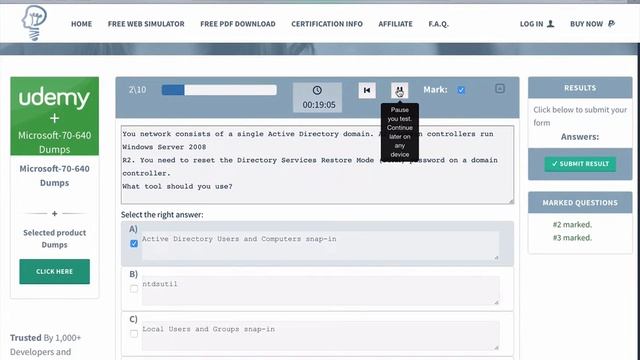Click the LOG IN link
This screenshot has height=360, width=640.
click(531, 24)
